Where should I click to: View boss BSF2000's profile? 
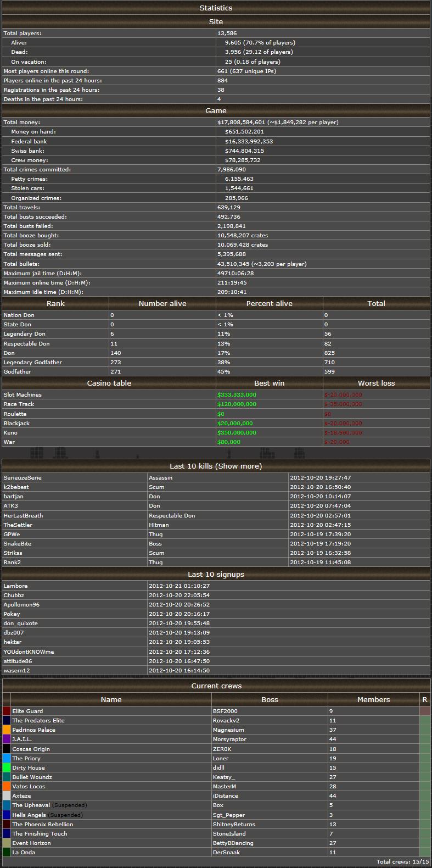coord(225,711)
